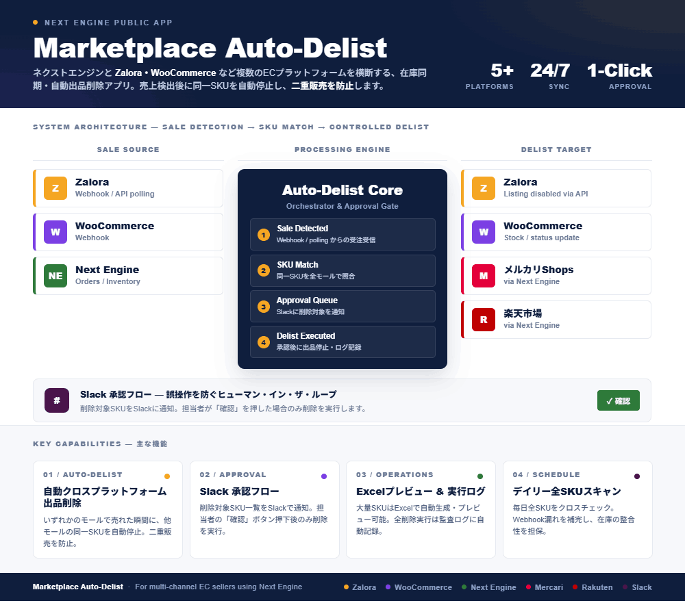Click the WooCommerce icon in Delist Target

point(484,232)
